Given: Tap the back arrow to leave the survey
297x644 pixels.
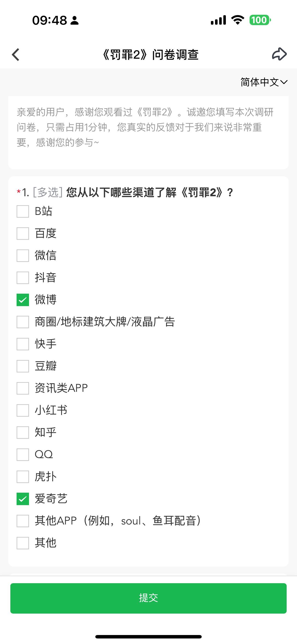Looking at the screenshot, I should tap(15, 54).
